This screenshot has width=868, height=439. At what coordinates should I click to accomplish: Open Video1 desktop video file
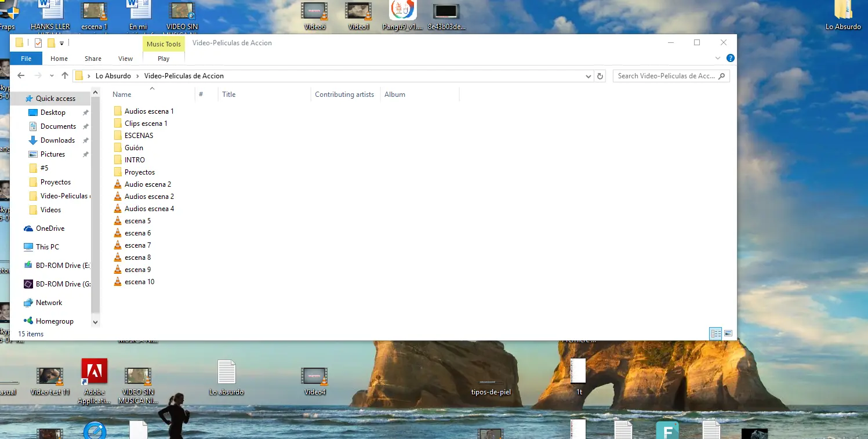pyautogui.click(x=358, y=16)
